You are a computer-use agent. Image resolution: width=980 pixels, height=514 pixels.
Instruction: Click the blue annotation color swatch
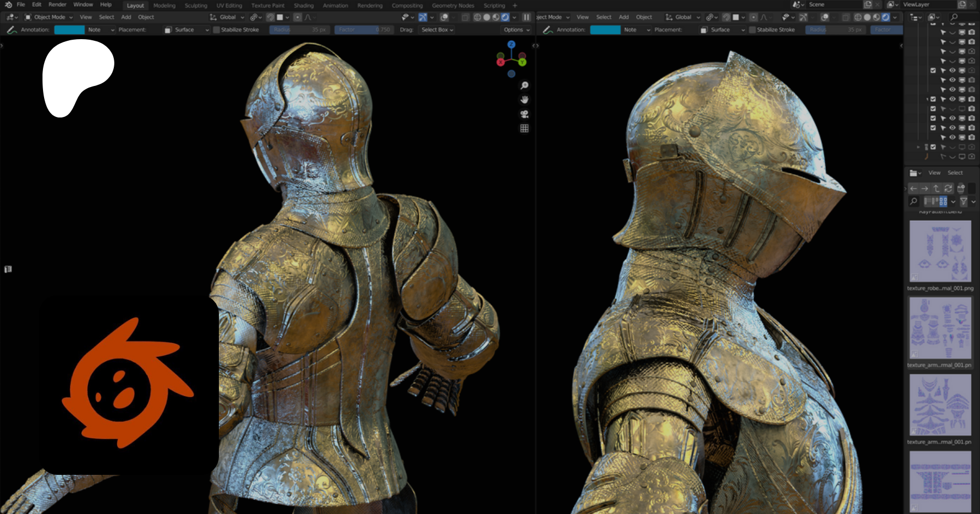pos(69,30)
